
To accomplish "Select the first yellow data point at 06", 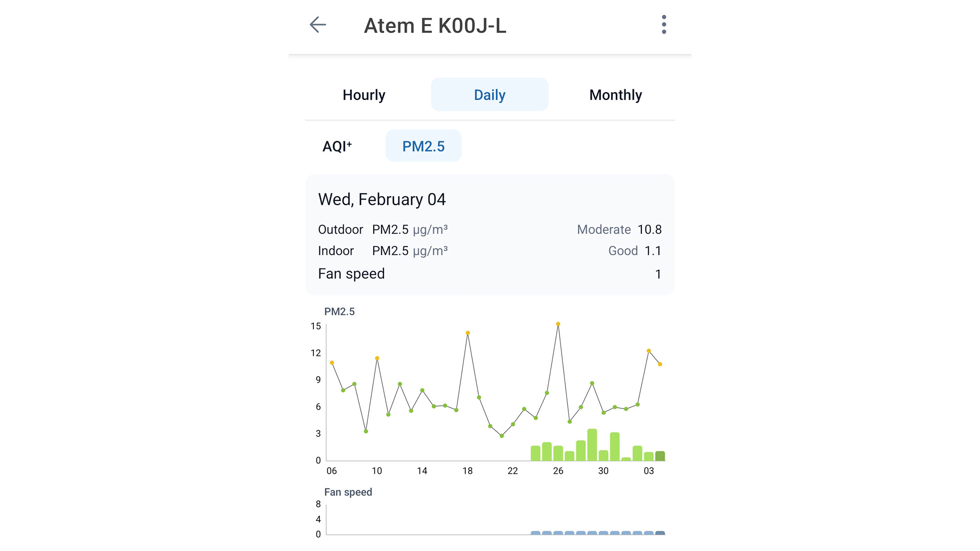I will pos(332,363).
